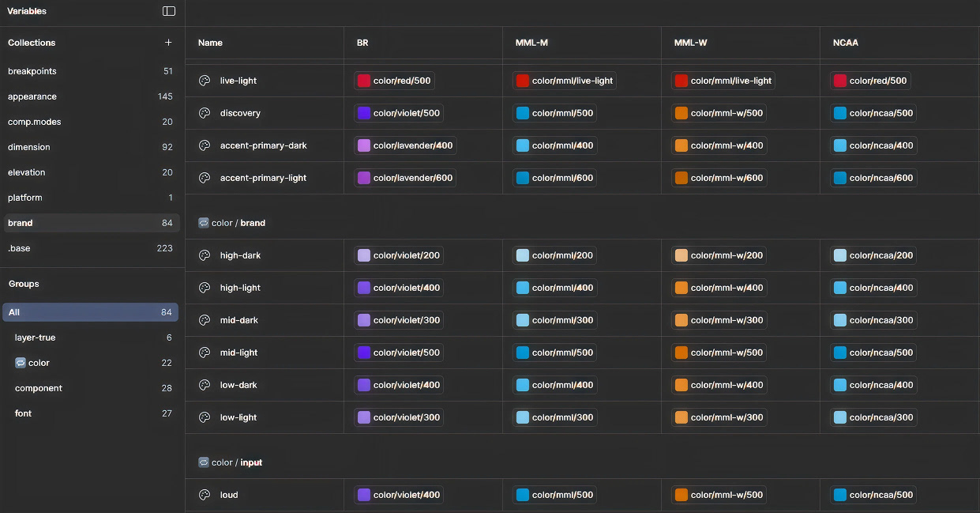The image size is (980, 513).
Task: Select the font group
Action: pyautogui.click(x=24, y=413)
